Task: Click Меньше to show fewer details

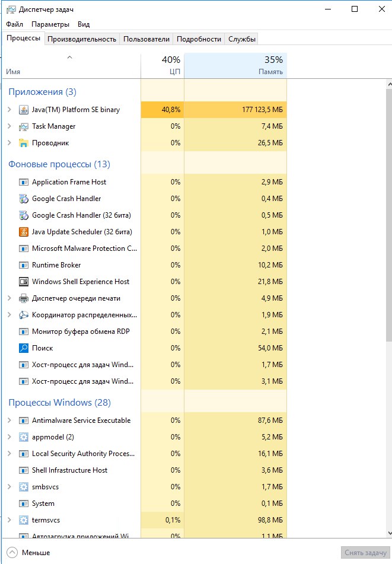Action: (x=28, y=553)
